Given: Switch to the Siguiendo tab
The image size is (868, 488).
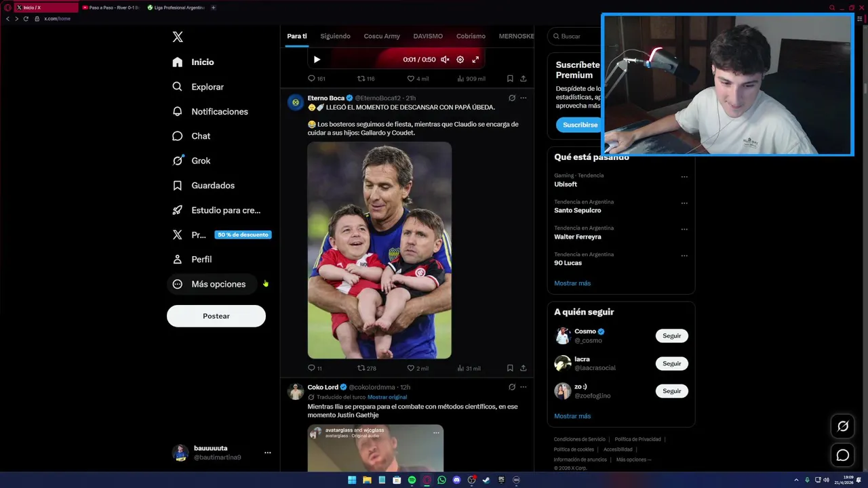Looking at the screenshot, I should 335,36.
